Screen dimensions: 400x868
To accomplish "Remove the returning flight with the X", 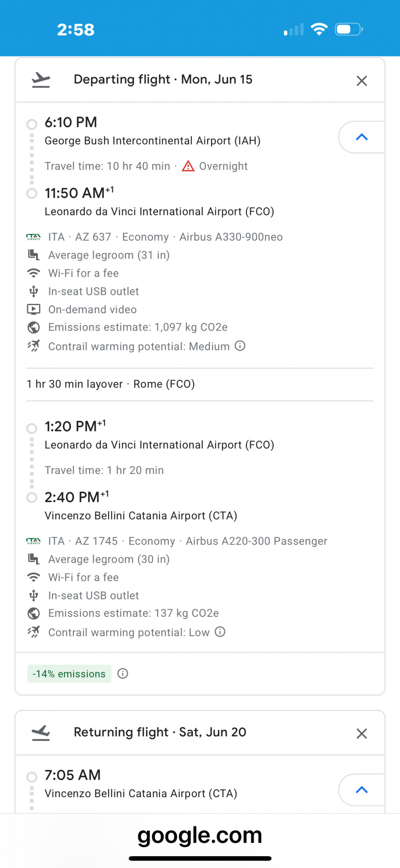I will [361, 733].
